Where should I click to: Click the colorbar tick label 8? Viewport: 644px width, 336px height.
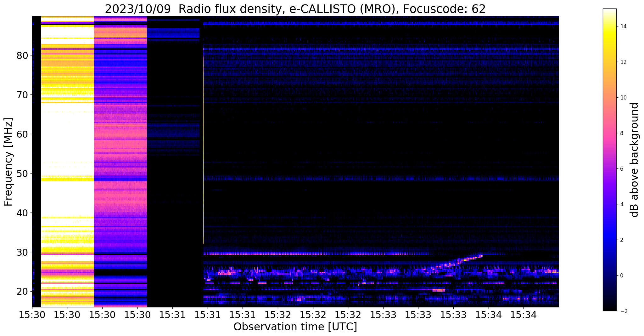621,133
